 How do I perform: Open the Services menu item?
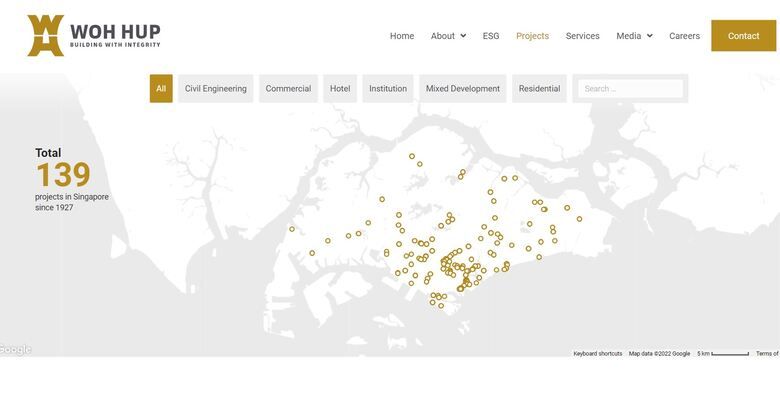[x=583, y=36]
